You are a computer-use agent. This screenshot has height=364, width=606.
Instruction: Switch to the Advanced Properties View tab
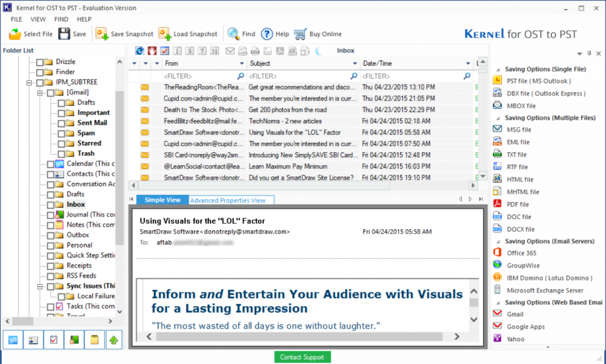pyautogui.click(x=230, y=199)
